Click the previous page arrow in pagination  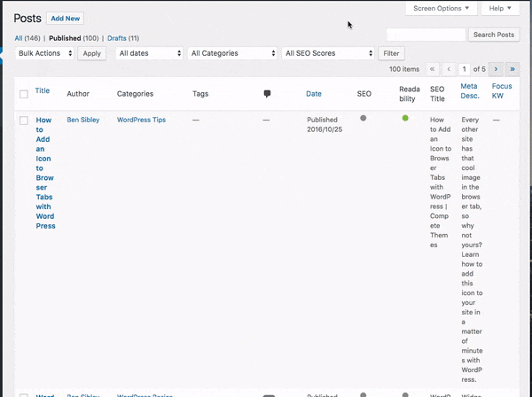(x=449, y=69)
